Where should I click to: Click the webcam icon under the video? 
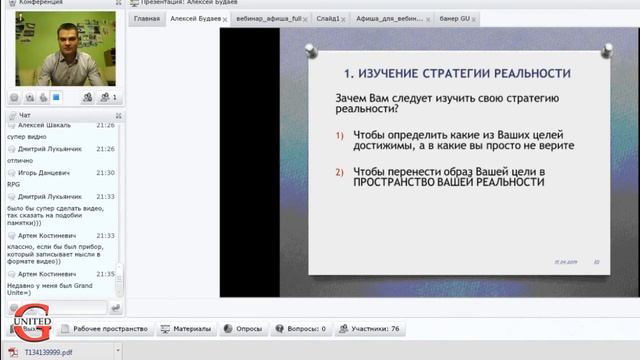[x=30, y=98]
